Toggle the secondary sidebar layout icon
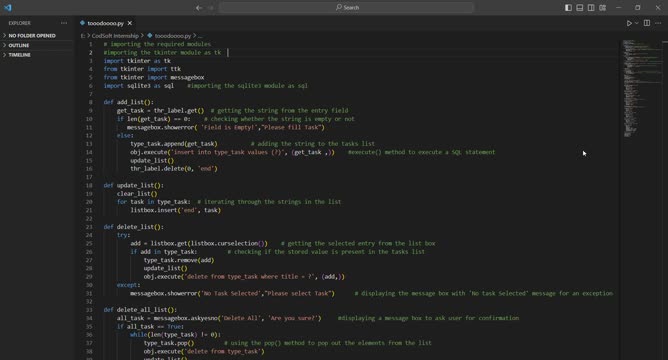 coord(591,7)
